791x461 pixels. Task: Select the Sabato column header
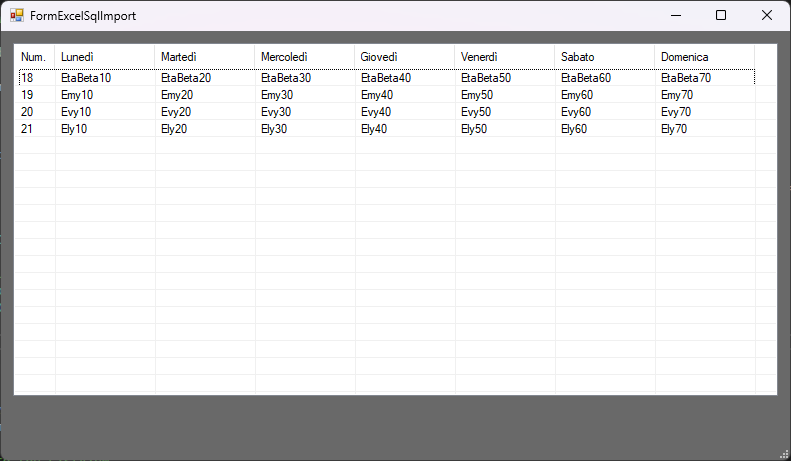coord(604,57)
